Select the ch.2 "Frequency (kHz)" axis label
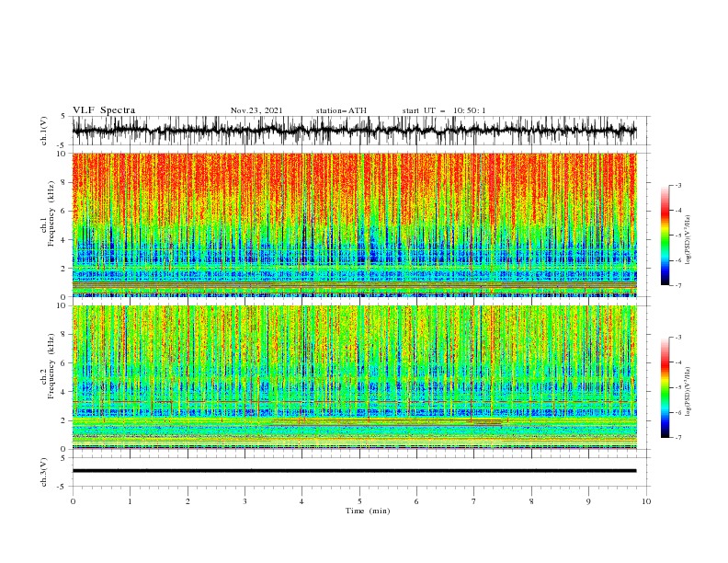This screenshot has height=563, width=728. (x=51, y=366)
